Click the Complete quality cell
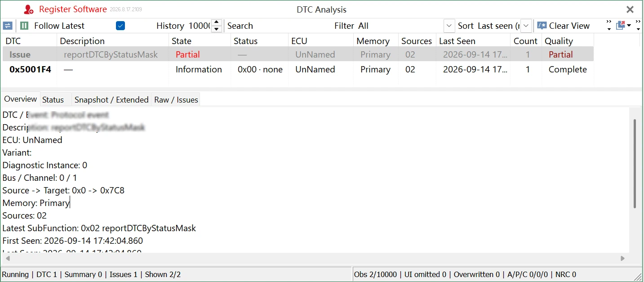Screen dimensions: 644x282 tap(568, 69)
